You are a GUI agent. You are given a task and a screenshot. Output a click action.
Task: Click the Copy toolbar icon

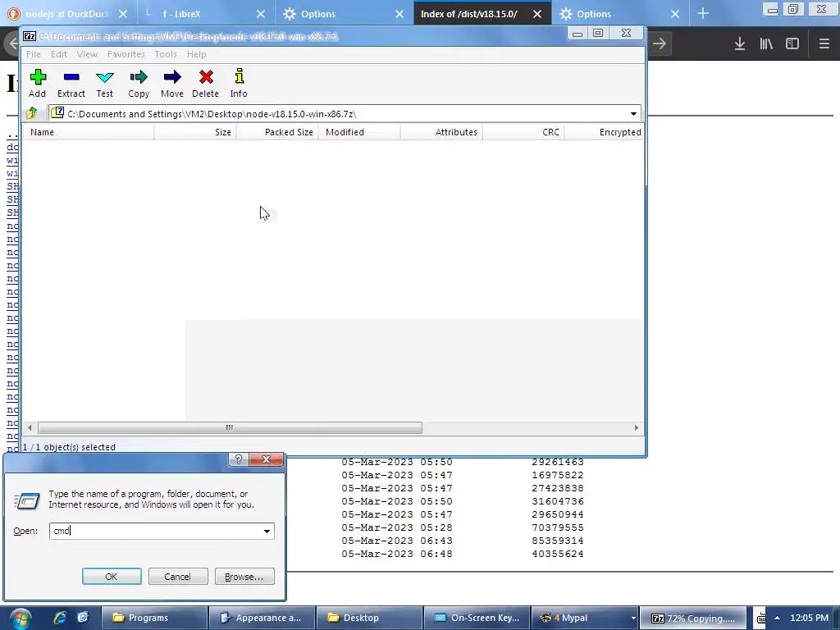[138, 84]
